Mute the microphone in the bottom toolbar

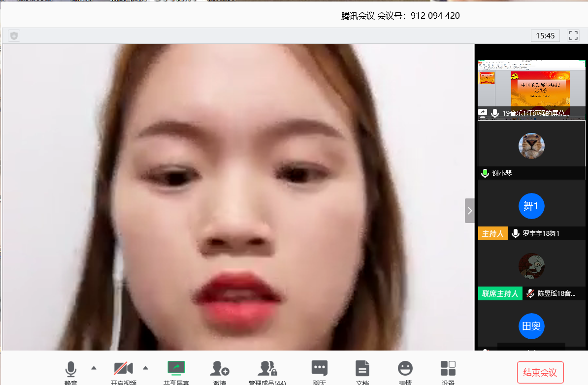(x=71, y=369)
